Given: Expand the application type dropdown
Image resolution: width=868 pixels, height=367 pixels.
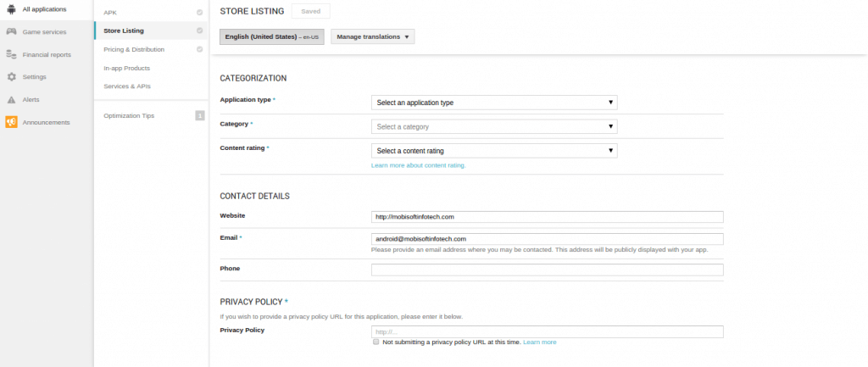Looking at the screenshot, I should [494, 103].
